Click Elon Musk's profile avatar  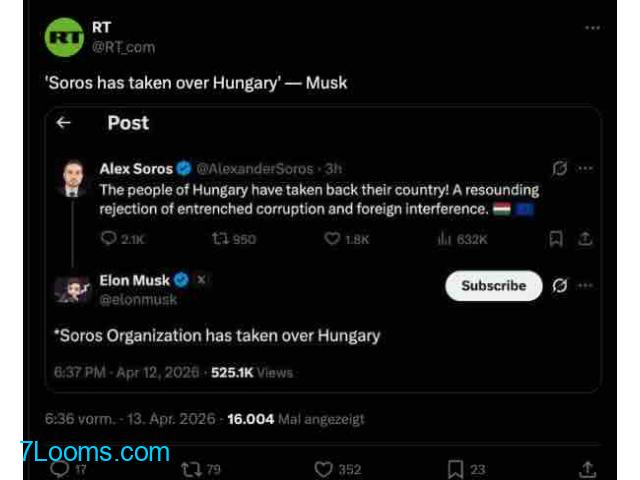72,289
